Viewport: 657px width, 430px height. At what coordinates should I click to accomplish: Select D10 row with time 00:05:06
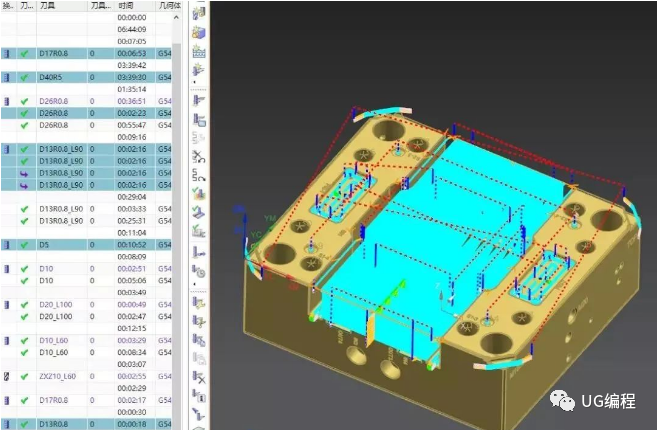tap(86, 281)
